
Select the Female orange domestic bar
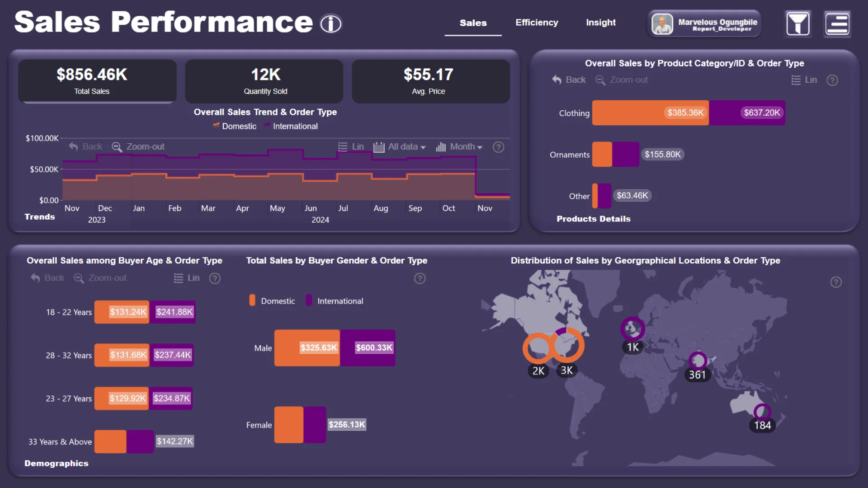click(x=289, y=425)
